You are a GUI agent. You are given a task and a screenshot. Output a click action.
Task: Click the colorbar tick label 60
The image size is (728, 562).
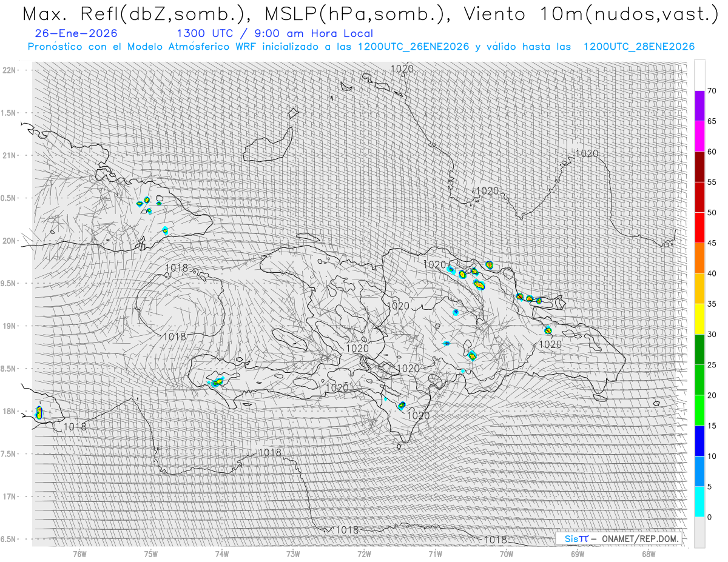pyautogui.click(x=712, y=152)
